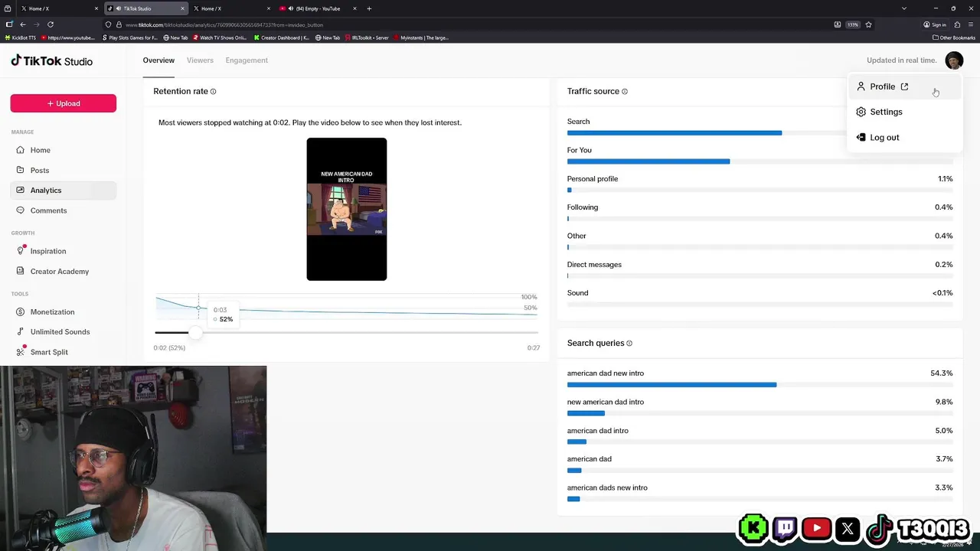
Task: Open the Creator Dashboard bookmark
Action: [282, 37]
